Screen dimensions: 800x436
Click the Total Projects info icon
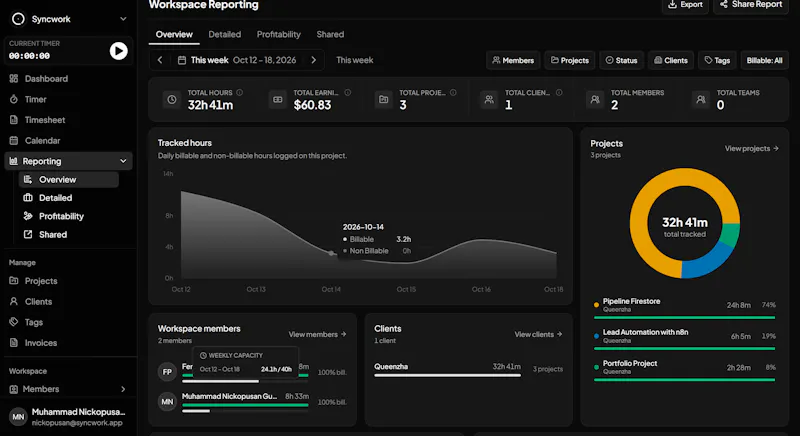[x=453, y=92]
